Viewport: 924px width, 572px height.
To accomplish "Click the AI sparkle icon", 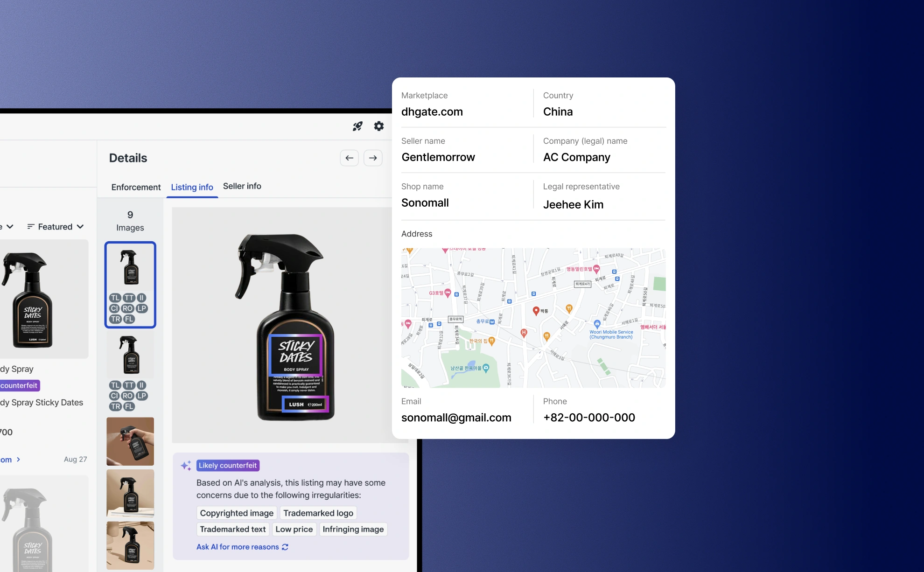I will [186, 465].
